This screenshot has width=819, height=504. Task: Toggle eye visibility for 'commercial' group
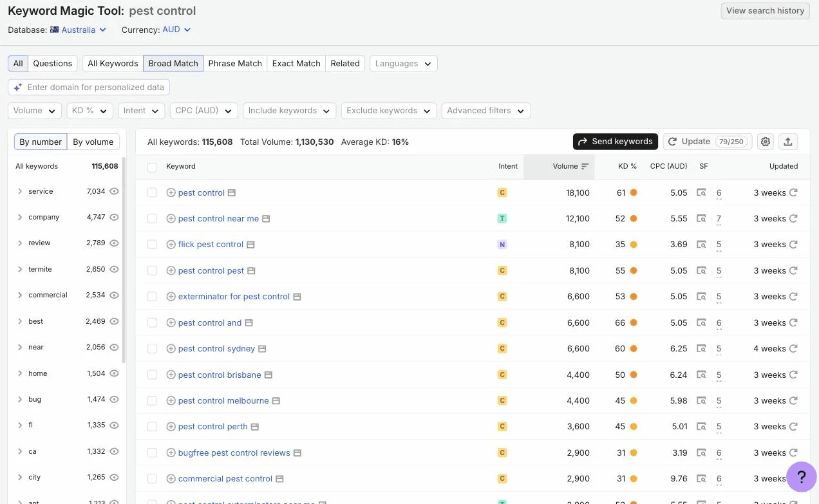coord(114,295)
